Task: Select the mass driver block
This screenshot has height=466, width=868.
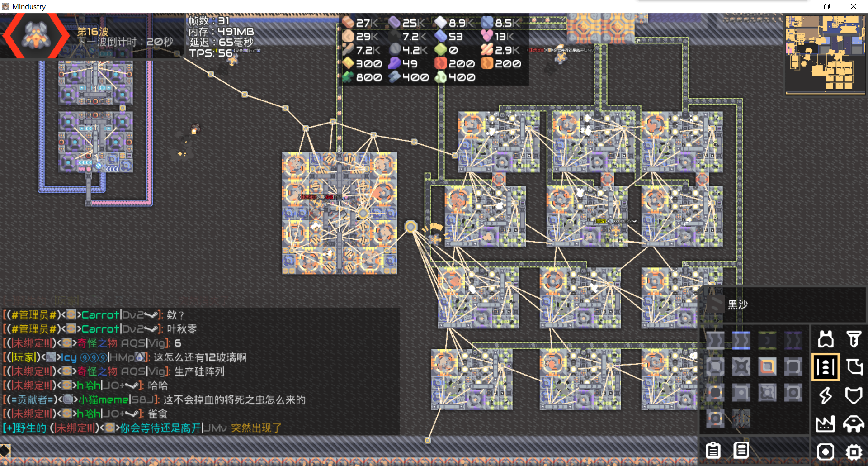Action: (741, 419)
